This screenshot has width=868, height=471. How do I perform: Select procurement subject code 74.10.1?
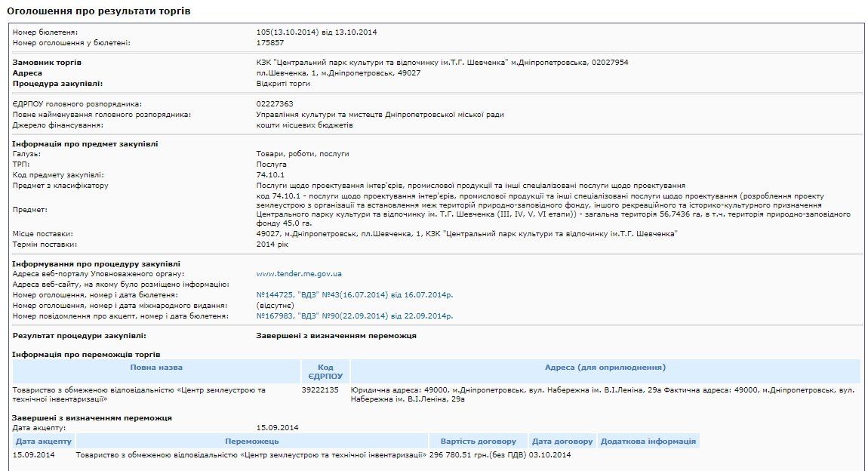270,175
